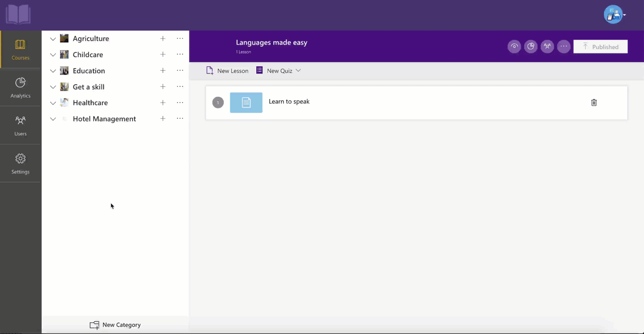The height and width of the screenshot is (334, 644).
Task: Collapse the Hotel Management category
Action: tap(53, 119)
